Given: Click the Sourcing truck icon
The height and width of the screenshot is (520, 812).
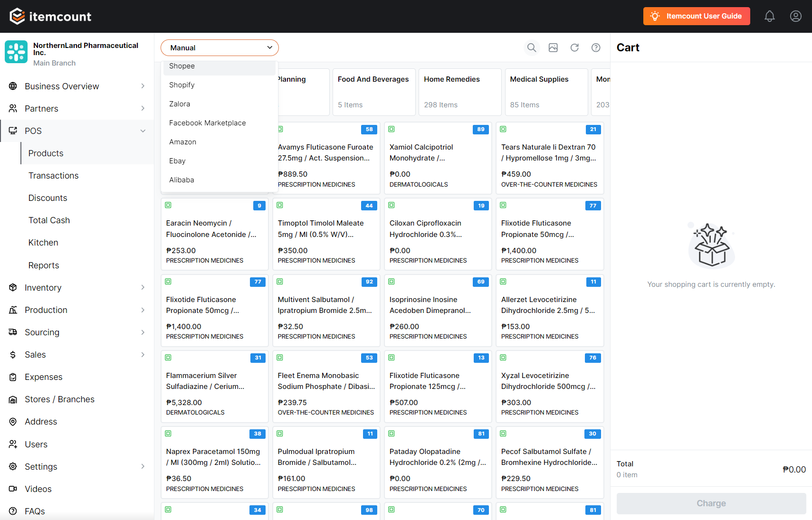Looking at the screenshot, I should [x=13, y=332].
